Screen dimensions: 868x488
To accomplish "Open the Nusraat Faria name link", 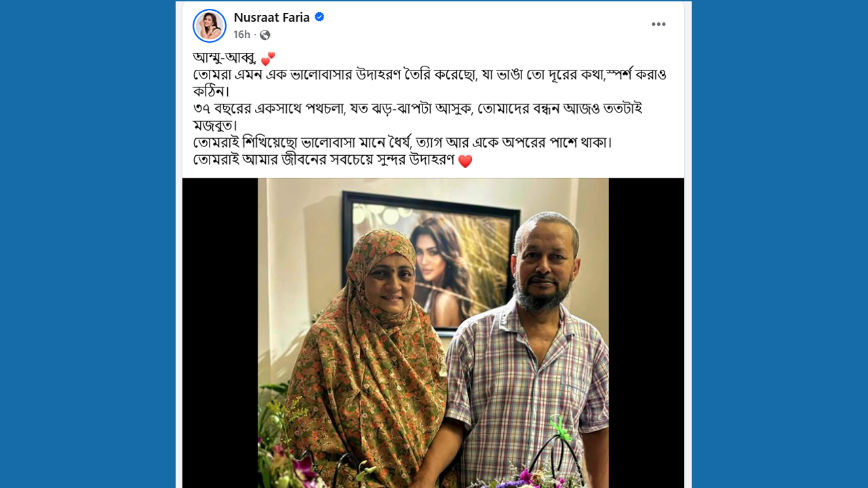I will (x=272, y=17).
